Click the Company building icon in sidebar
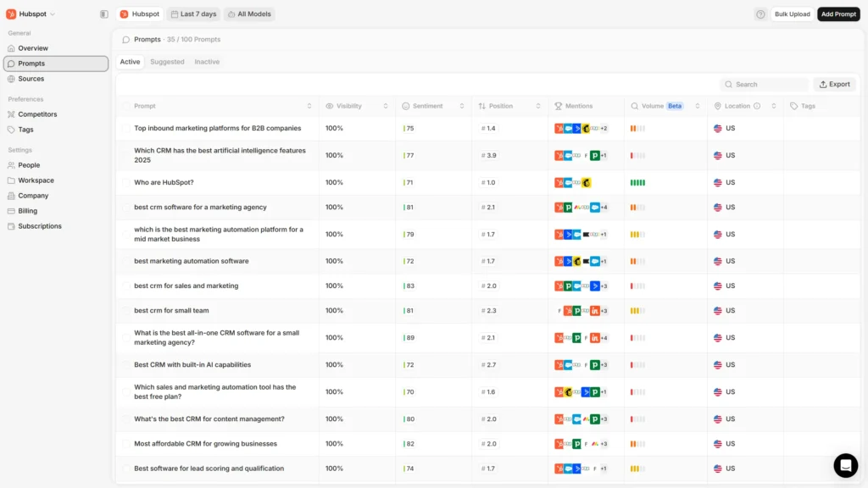Image resolution: width=868 pixels, height=488 pixels. pyautogui.click(x=11, y=196)
